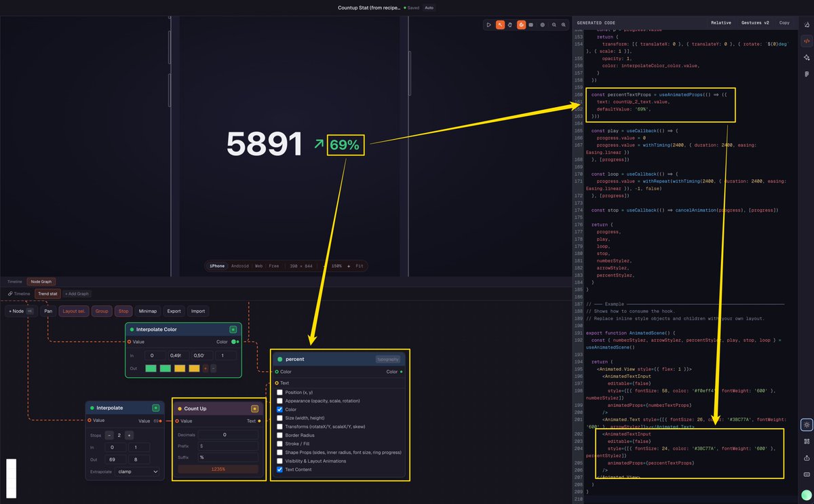
Task: Decrease Stops count with minus stepper
Action: click(x=109, y=435)
